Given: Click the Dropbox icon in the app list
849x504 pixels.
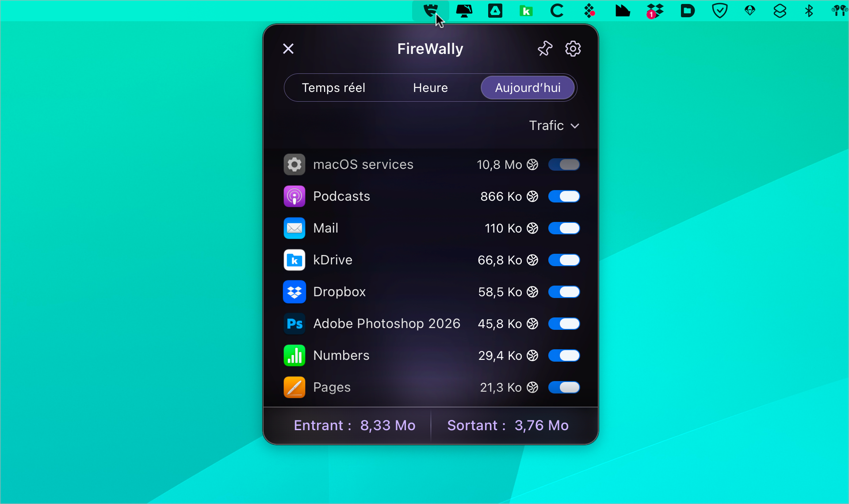Looking at the screenshot, I should coord(294,292).
